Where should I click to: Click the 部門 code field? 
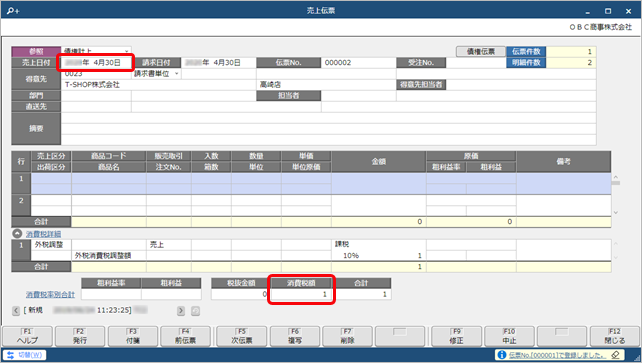click(96, 96)
